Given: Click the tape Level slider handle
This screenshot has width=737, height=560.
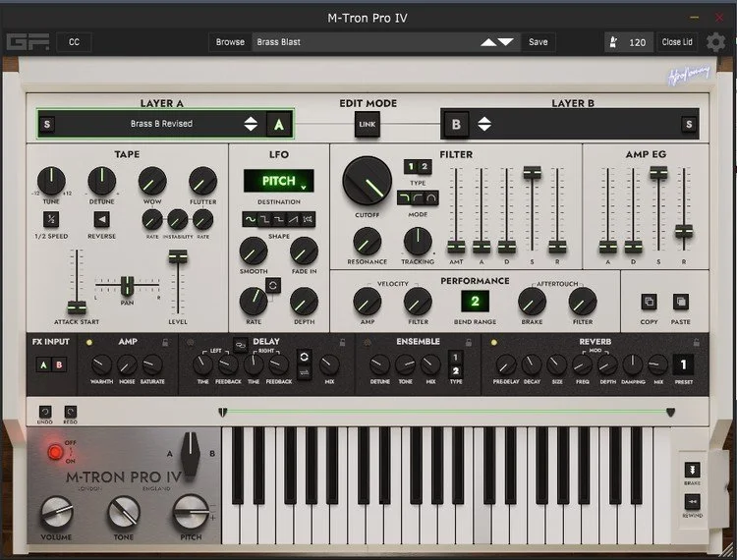Looking at the screenshot, I should click(178, 256).
